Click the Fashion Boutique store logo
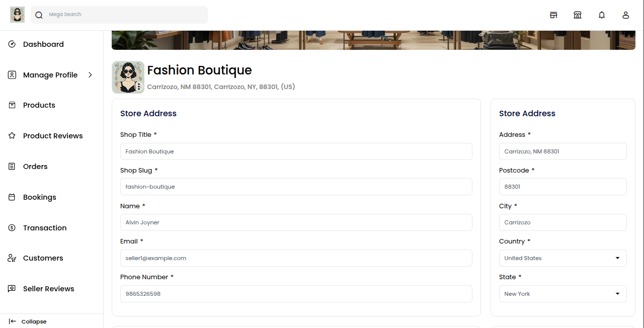 128,77
